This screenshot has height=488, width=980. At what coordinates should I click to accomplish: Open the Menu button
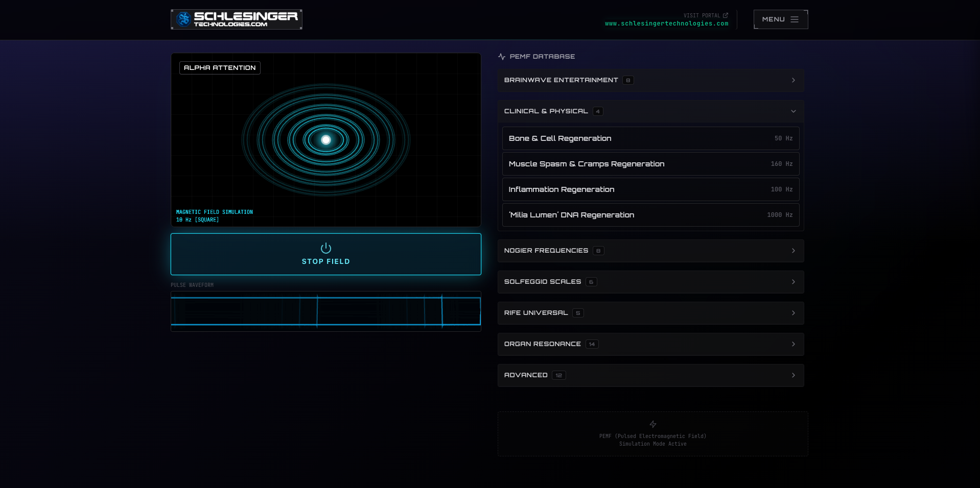point(780,19)
